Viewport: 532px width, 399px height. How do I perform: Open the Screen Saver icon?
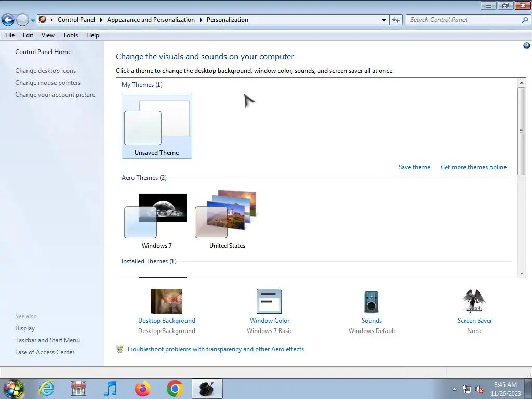pos(474,301)
